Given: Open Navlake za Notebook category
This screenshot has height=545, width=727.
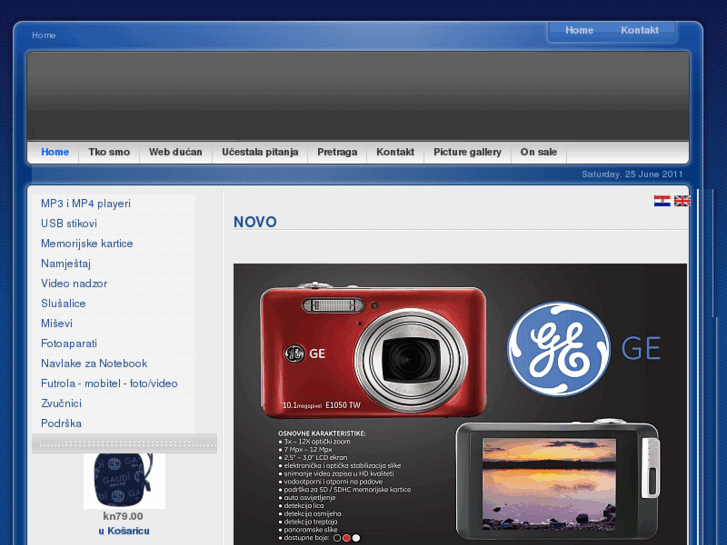Looking at the screenshot, I should pyautogui.click(x=94, y=363).
